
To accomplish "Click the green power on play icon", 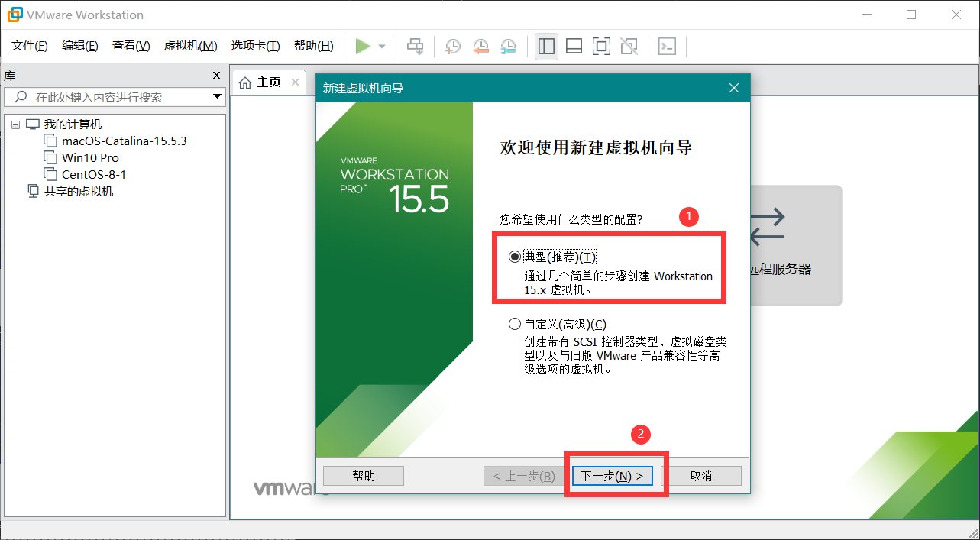I will point(363,47).
